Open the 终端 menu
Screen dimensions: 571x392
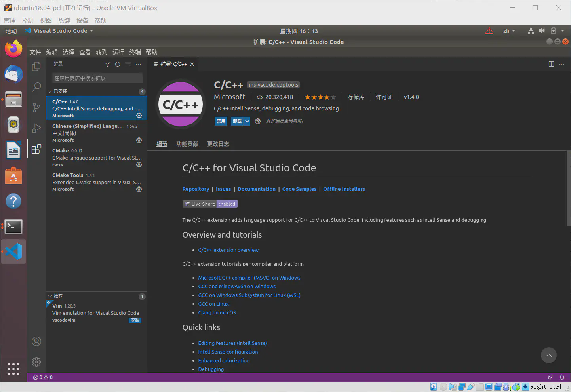(x=135, y=52)
